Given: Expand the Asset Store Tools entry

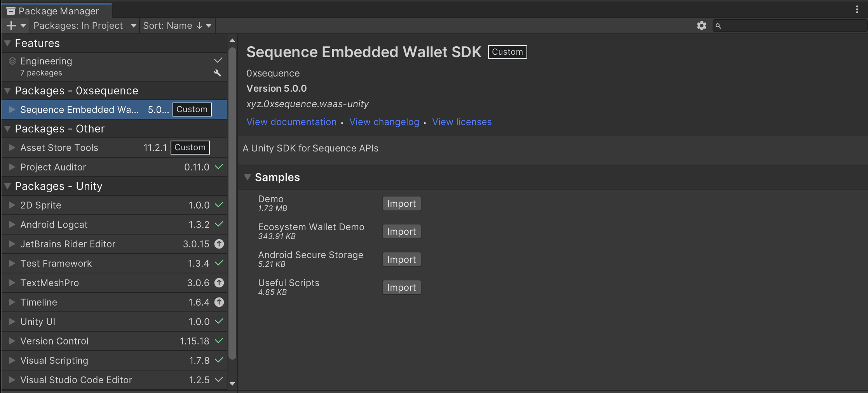Looking at the screenshot, I should point(12,148).
